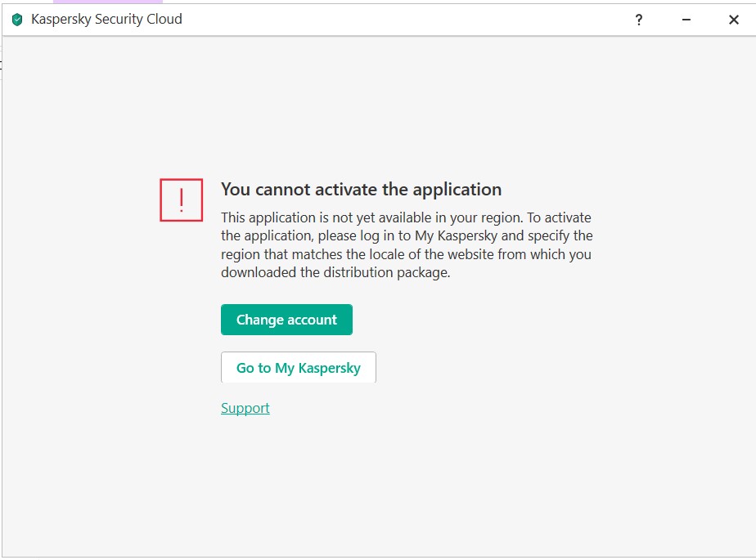Click the Kaspersky shield logo in title bar

(x=17, y=20)
